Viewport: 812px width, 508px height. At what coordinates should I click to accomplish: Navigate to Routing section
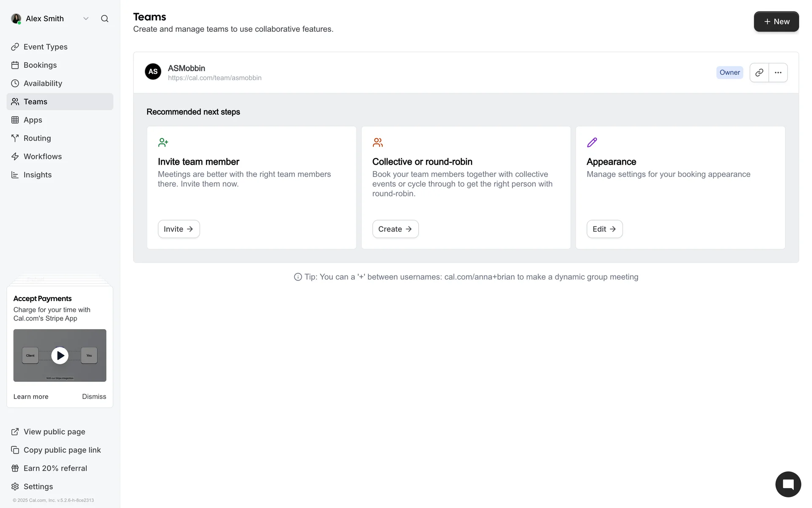pos(37,138)
